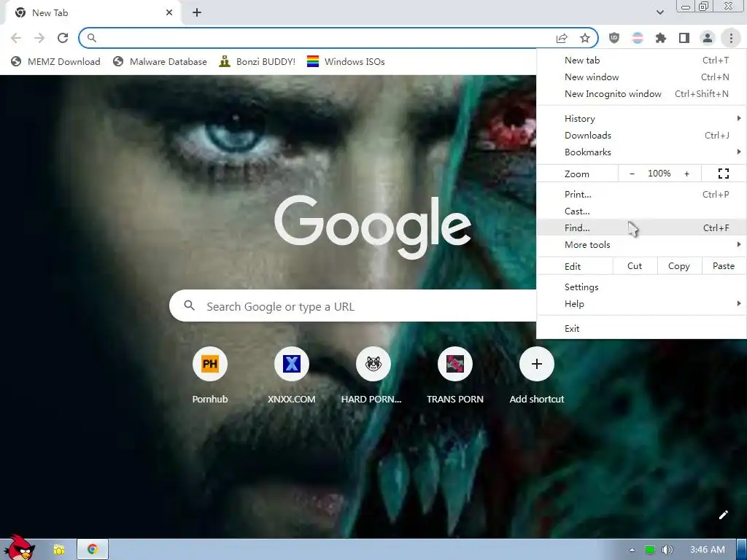The width and height of the screenshot is (747, 560).
Task: Reload the page with the refresh icon
Action: coord(63,38)
